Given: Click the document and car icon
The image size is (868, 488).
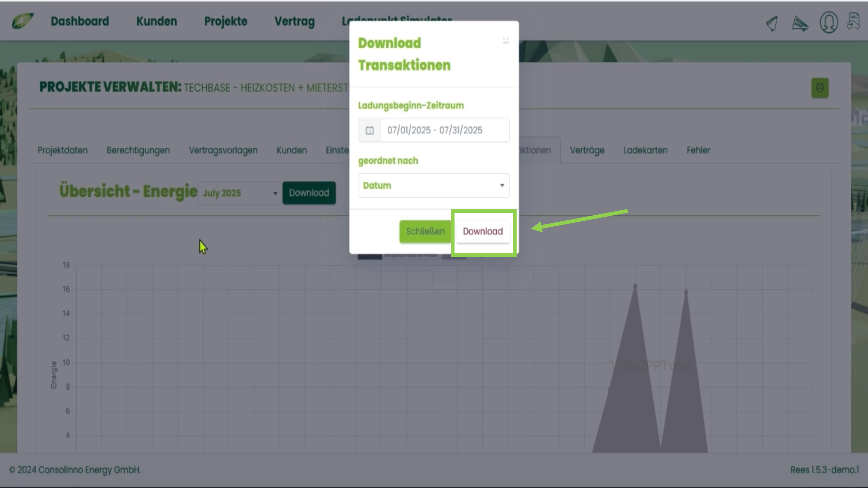Looking at the screenshot, I should 854,21.
